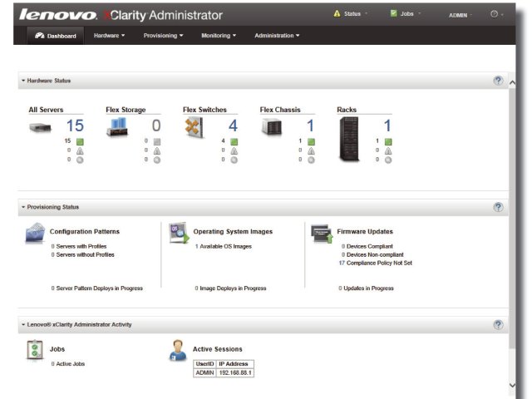Open help for the Hardware Status section
Image resolution: width=532 pixels, height=399 pixels.
(x=498, y=81)
